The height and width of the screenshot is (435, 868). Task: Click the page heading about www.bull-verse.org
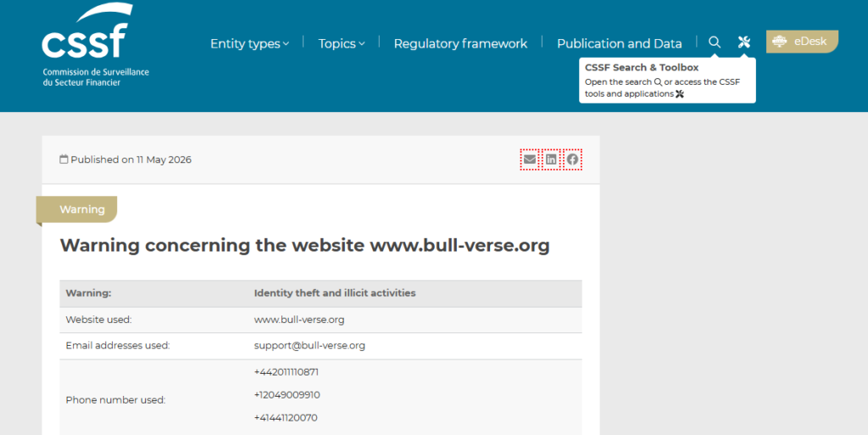click(305, 245)
